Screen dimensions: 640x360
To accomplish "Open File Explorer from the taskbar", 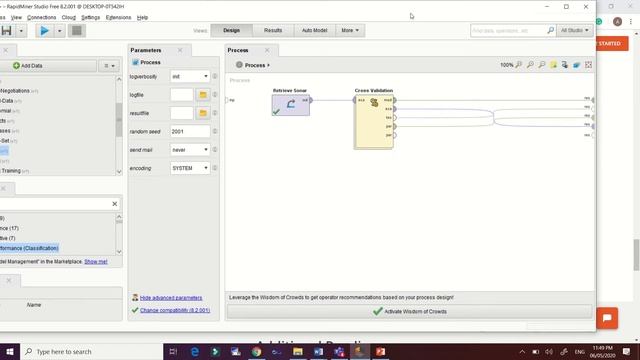I will [x=298, y=351].
